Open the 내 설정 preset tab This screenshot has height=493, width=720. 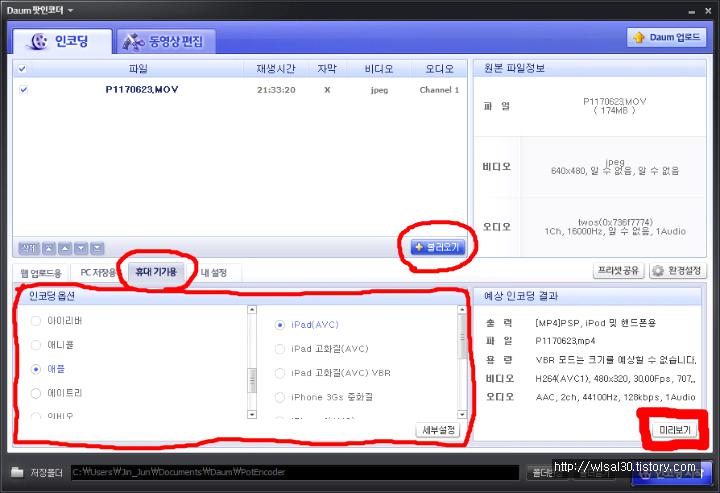coord(214,273)
